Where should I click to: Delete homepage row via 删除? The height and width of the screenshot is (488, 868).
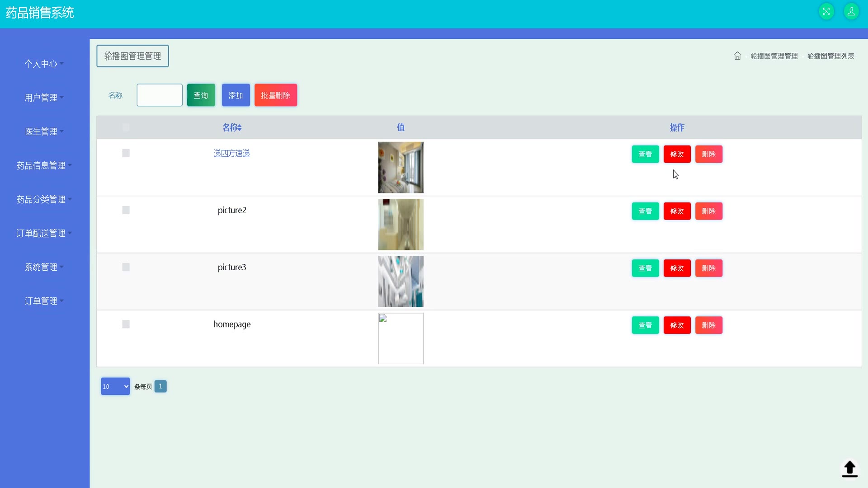708,325
